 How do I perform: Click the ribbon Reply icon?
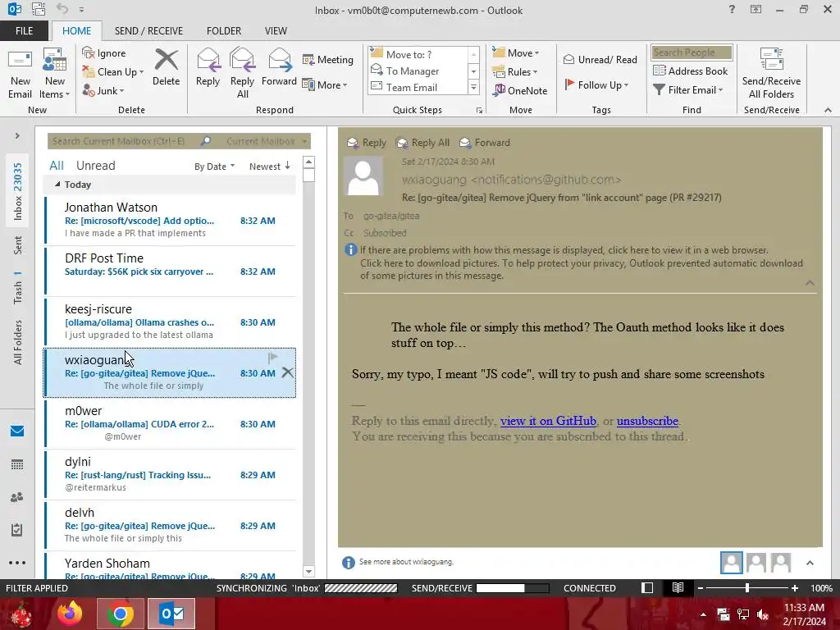(208, 67)
